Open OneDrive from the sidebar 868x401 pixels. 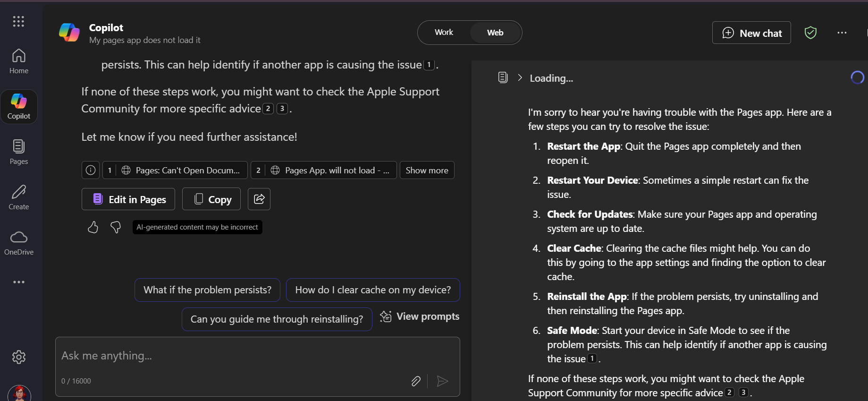pyautogui.click(x=19, y=243)
